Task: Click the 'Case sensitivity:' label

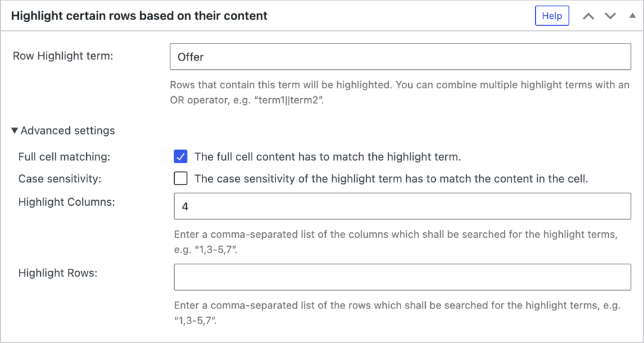Action: click(x=60, y=178)
